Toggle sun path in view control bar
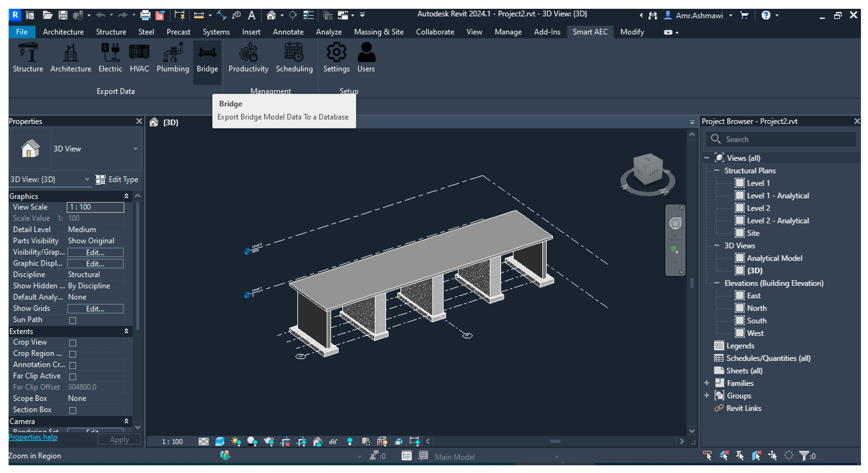The image size is (868, 473). (236, 441)
